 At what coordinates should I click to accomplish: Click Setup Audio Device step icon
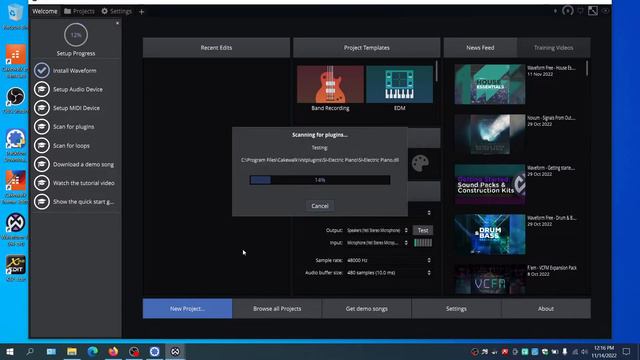pos(42,89)
